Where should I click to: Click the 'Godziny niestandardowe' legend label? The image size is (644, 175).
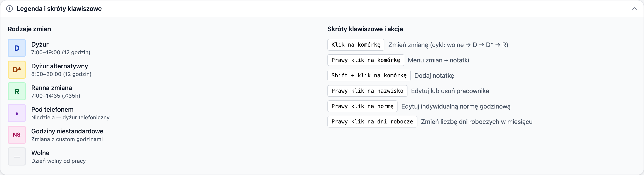tap(67, 131)
